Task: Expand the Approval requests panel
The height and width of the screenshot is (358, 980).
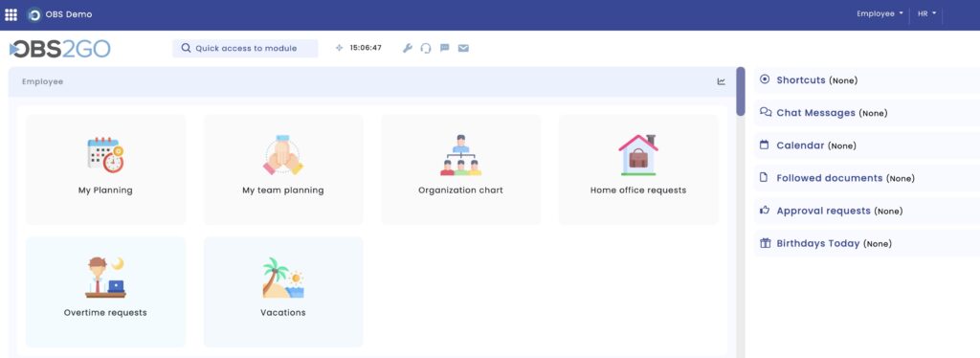Action: [x=867, y=211]
